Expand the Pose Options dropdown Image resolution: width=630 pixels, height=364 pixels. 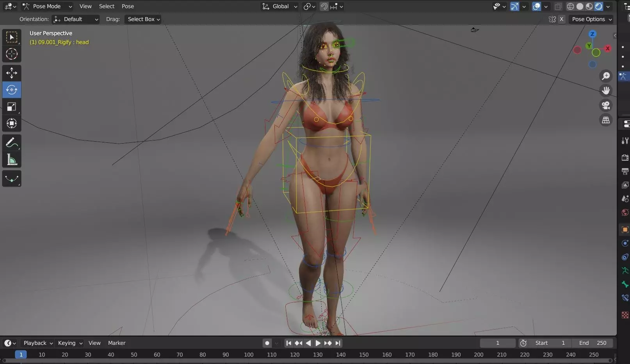[x=591, y=19]
